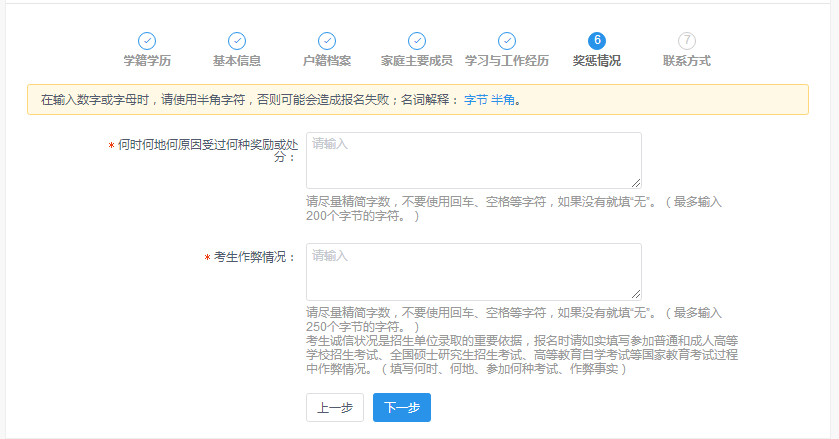Select the current 奖惩情况 step label

click(597, 61)
